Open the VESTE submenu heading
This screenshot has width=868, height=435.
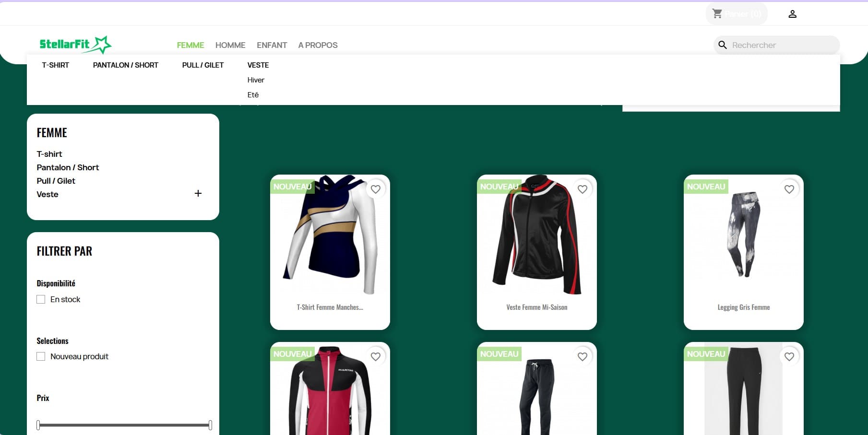click(x=258, y=65)
